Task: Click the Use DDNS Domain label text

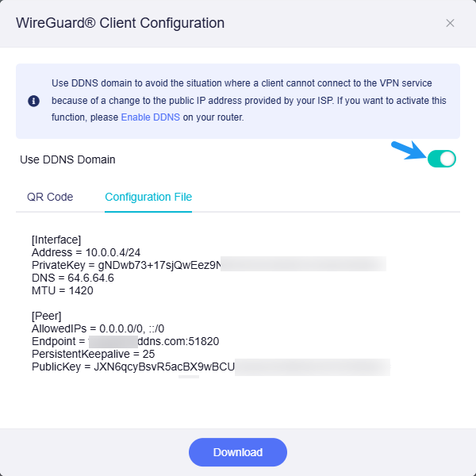Action: [x=67, y=159]
